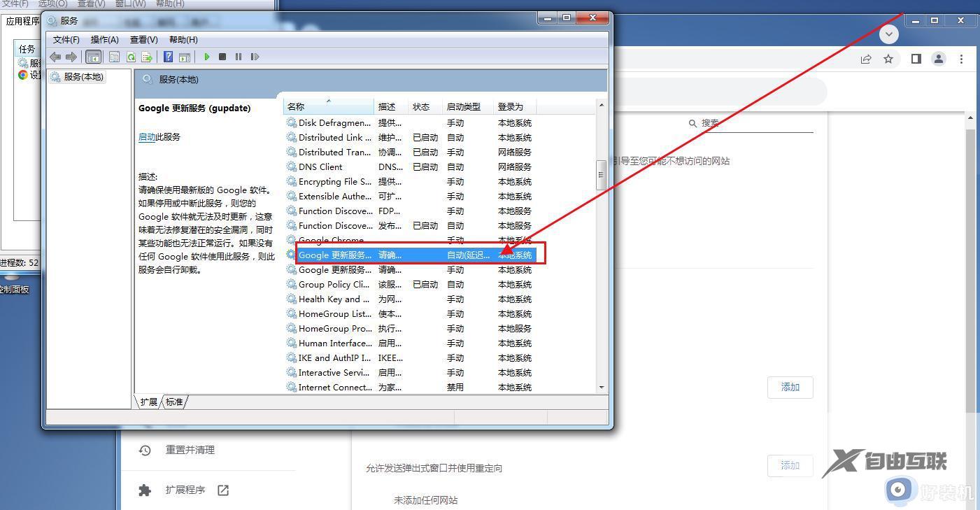This screenshot has height=510, width=980.
Task: Toggle the console tree pane toolbar icon
Action: click(x=93, y=57)
